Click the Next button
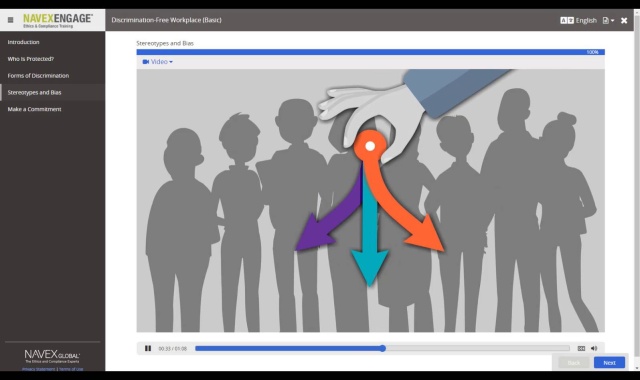This screenshot has width=640, height=380. coord(609,362)
